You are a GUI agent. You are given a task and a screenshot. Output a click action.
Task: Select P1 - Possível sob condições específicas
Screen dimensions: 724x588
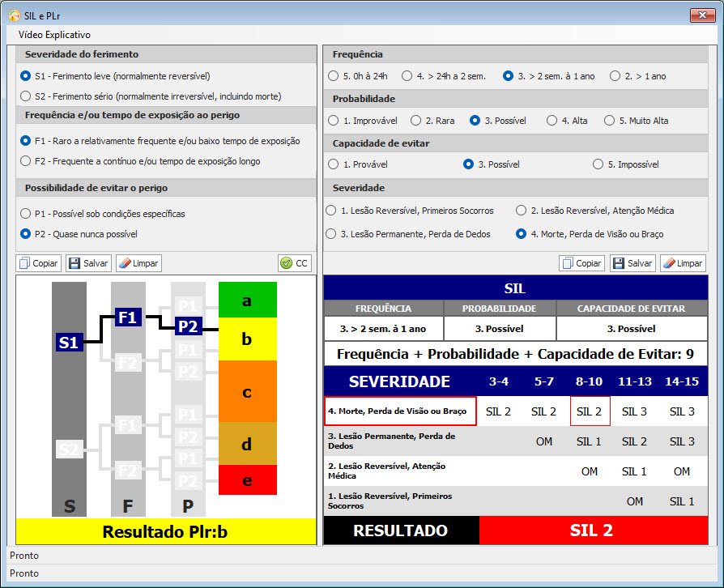[x=103, y=214]
